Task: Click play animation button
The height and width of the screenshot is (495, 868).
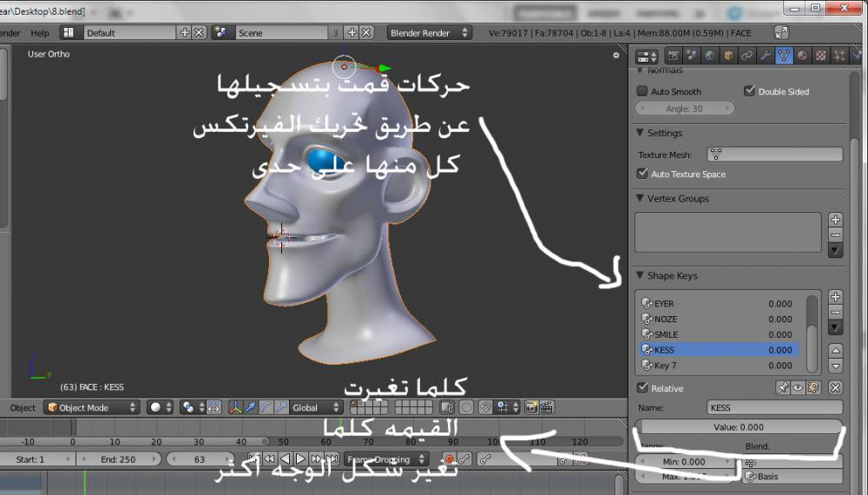Action: 300,459
